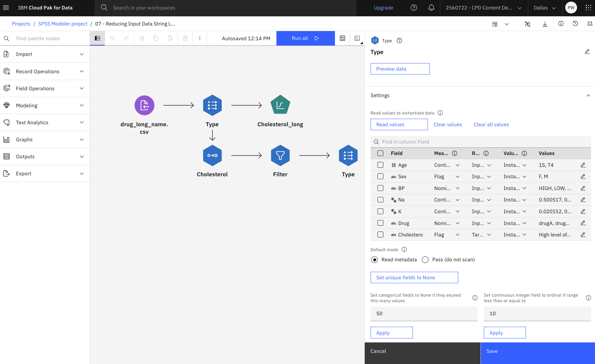Open the BP value mode dropdown
The width and height of the screenshot is (595, 364).
[515, 188]
